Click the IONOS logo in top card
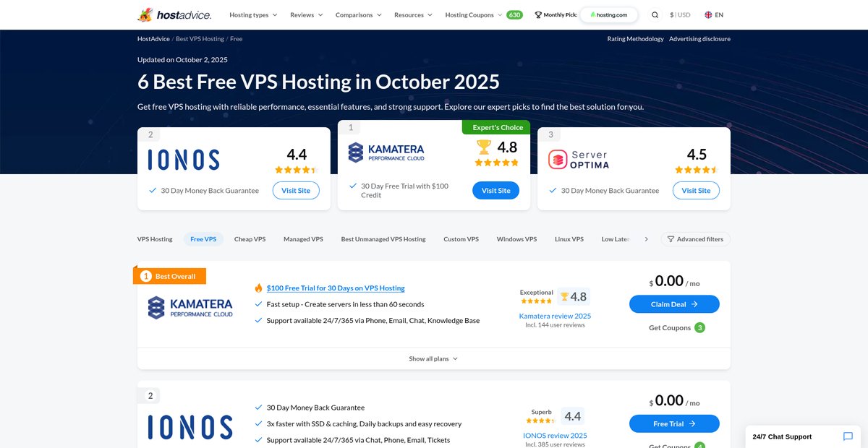Viewport: 868px width, 448px height. click(x=184, y=160)
